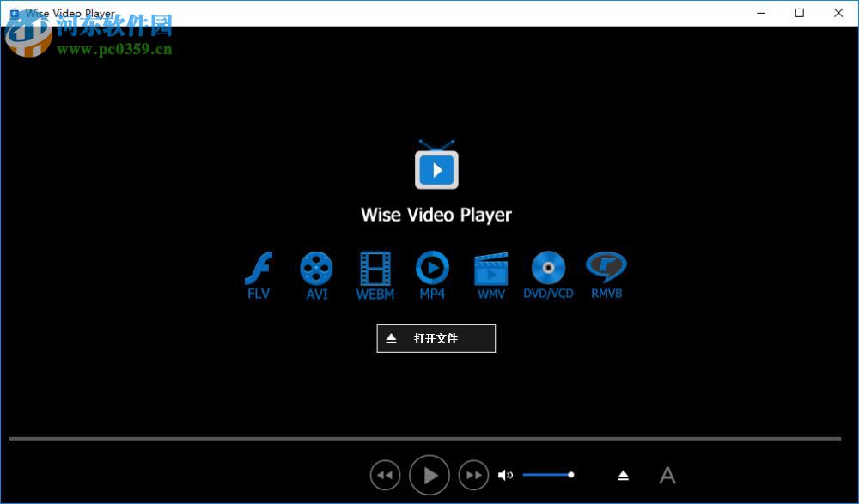859x504 pixels.
Task: Skip backward with the rewind button
Action: pyautogui.click(x=385, y=475)
